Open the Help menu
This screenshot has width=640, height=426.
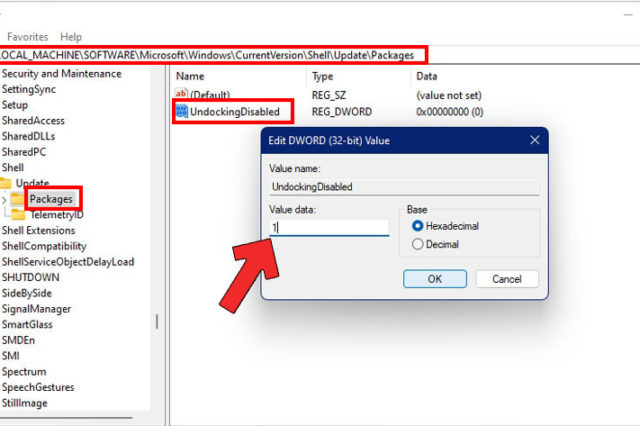pyautogui.click(x=71, y=37)
